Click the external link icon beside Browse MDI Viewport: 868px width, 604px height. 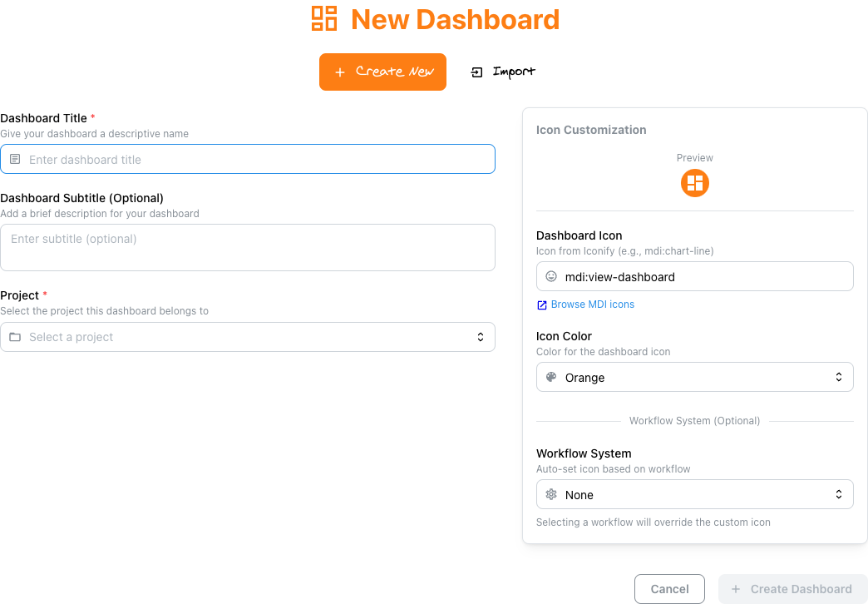542,304
